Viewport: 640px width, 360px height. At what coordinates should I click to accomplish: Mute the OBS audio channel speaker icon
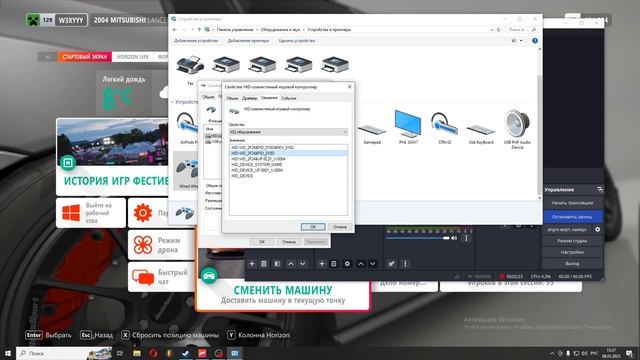[x=454, y=238]
